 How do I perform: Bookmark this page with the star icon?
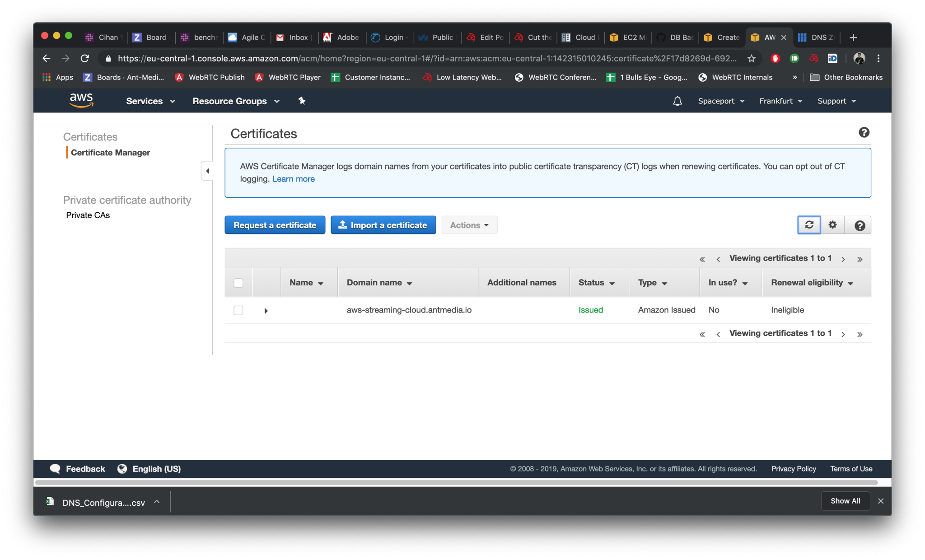pos(751,58)
